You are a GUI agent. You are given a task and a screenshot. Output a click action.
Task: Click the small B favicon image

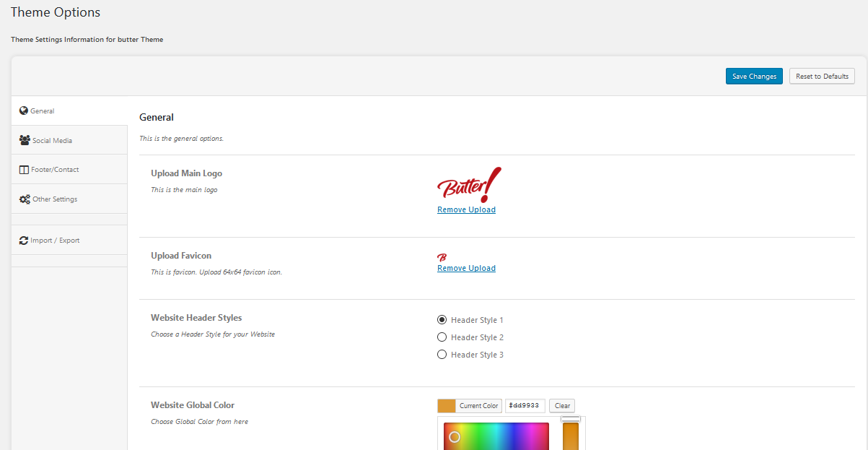click(x=442, y=257)
